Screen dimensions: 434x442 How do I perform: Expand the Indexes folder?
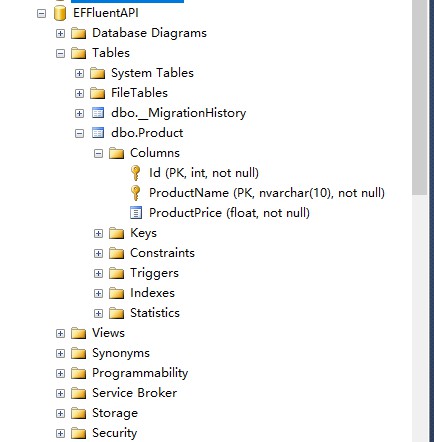[x=98, y=293]
